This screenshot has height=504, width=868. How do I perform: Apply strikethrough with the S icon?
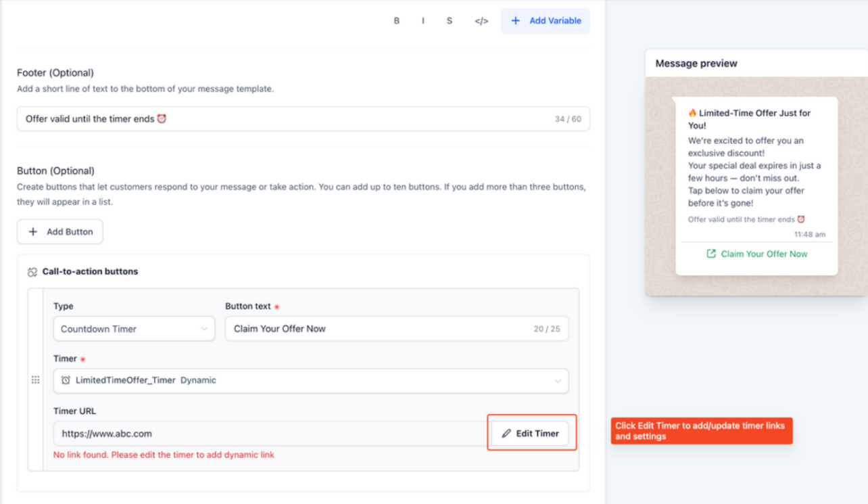click(450, 21)
